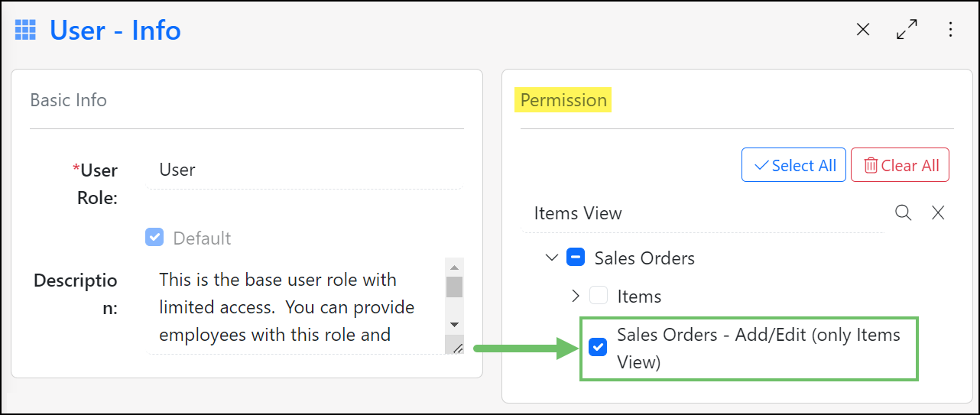
Task: Check the Items permission checkbox
Action: coord(599,296)
